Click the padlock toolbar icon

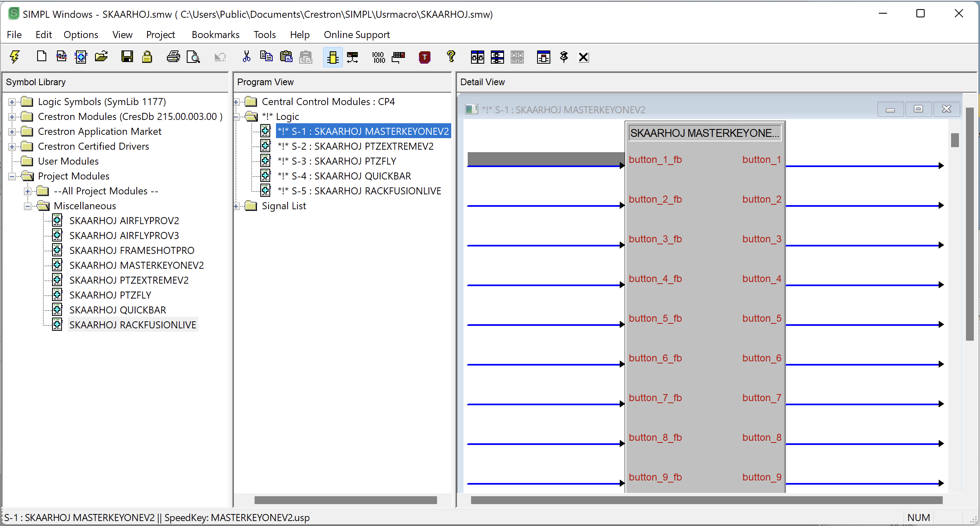(x=147, y=56)
